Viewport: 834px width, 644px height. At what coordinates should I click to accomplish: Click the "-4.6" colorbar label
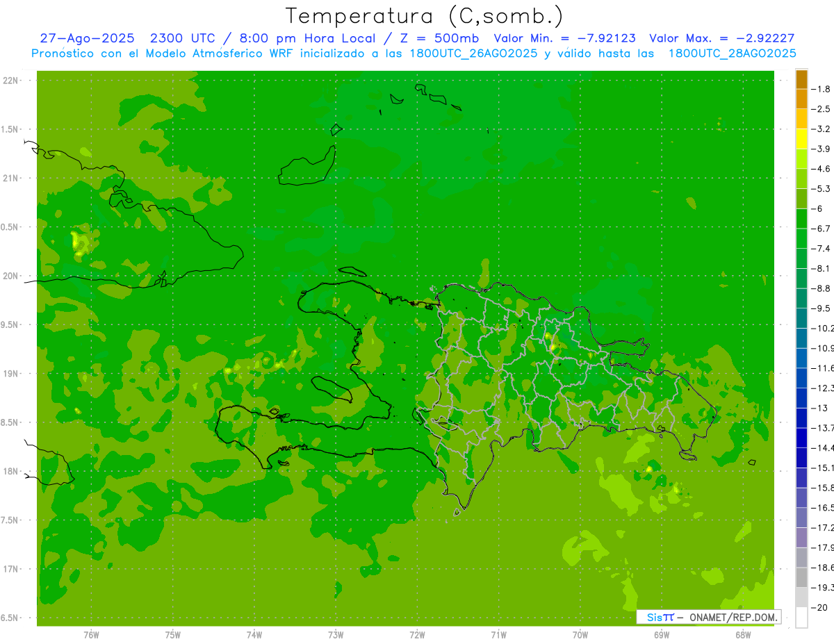tap(821, 169)
